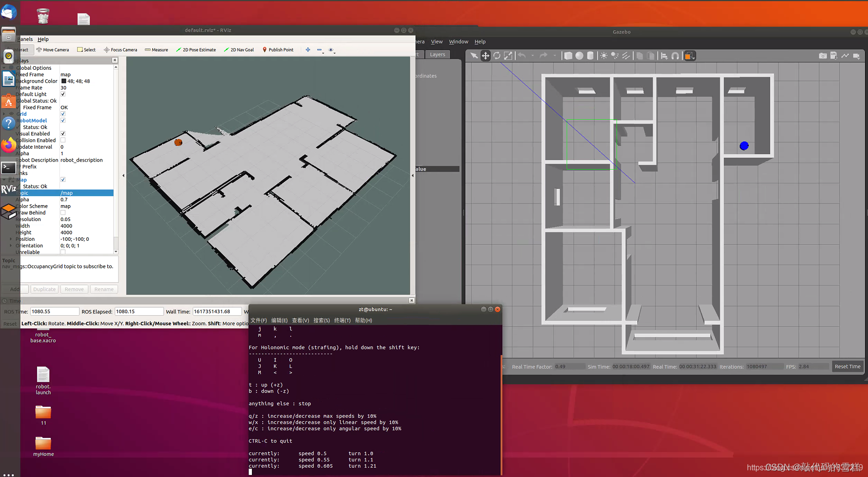Image resolution: width=868 pixels, height=477 pixels.
Task: Enable the Draw Behind checkbox
Action: pyautogui.click(x=63, y=213)
